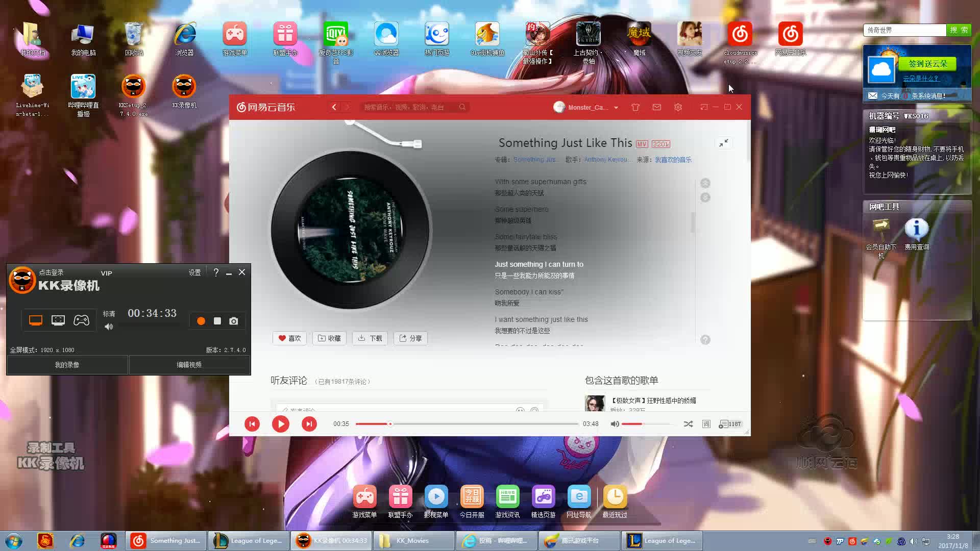The width and height of the screenshot is (980, 551).
Task: Switch to KK_Movies taskbar folder
Action: pos(414,541)
